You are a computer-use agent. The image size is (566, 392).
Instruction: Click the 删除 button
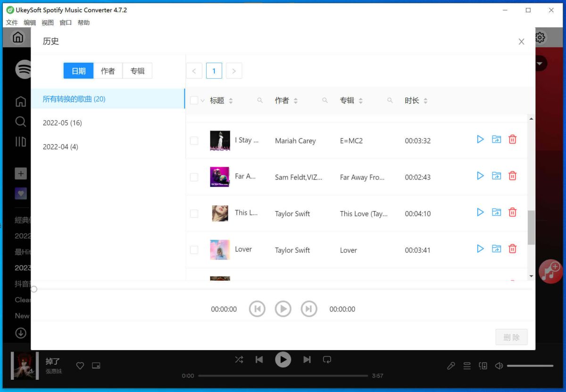(x=511, y=337)
